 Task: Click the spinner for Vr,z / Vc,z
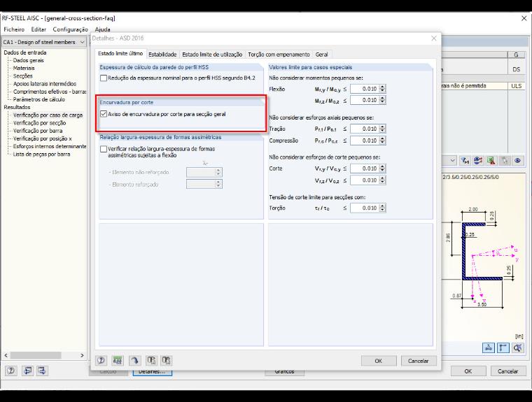pos(382,180)
